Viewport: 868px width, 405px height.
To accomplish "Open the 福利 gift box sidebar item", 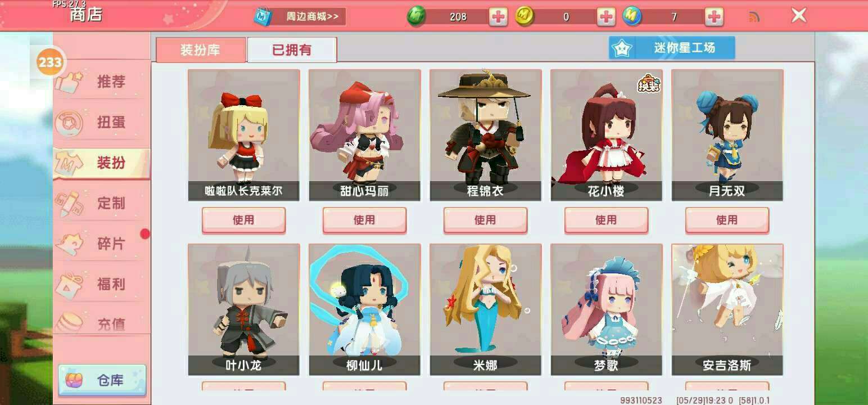I will pos(102,284).
